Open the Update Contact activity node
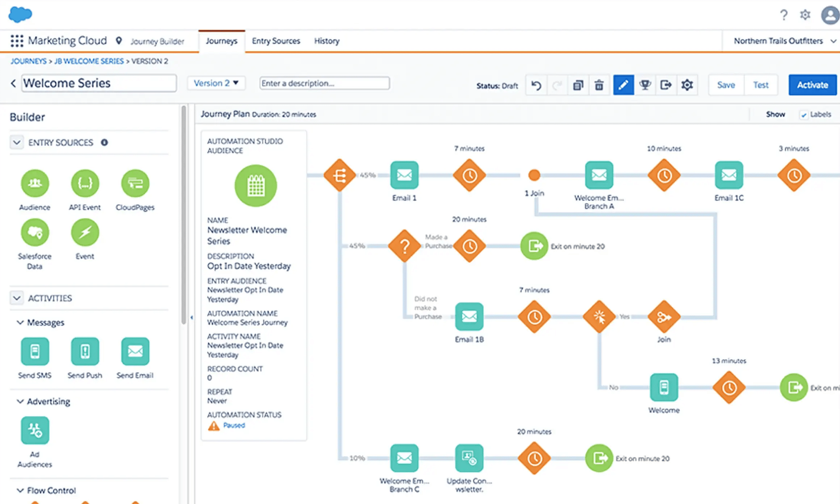840x504 pixels. (469, 458)
